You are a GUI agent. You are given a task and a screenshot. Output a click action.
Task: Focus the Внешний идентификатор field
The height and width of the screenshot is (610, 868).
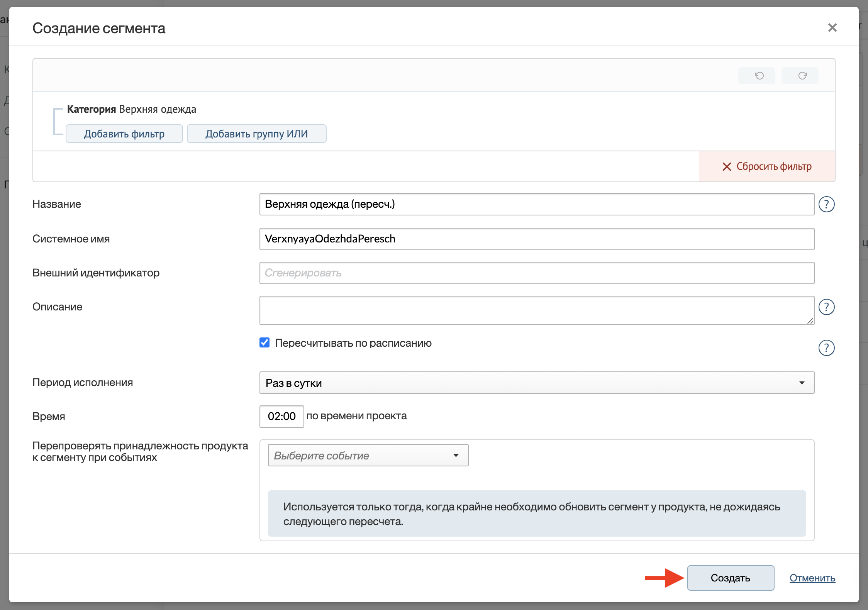tap(537, 273)
